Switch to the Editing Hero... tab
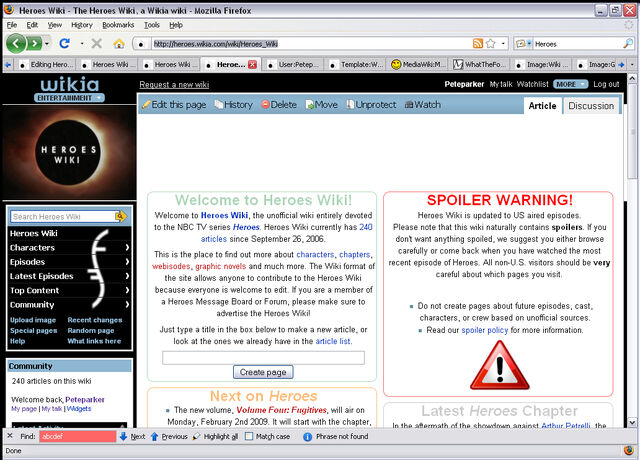Screen dimensions: 640x460 46,64
